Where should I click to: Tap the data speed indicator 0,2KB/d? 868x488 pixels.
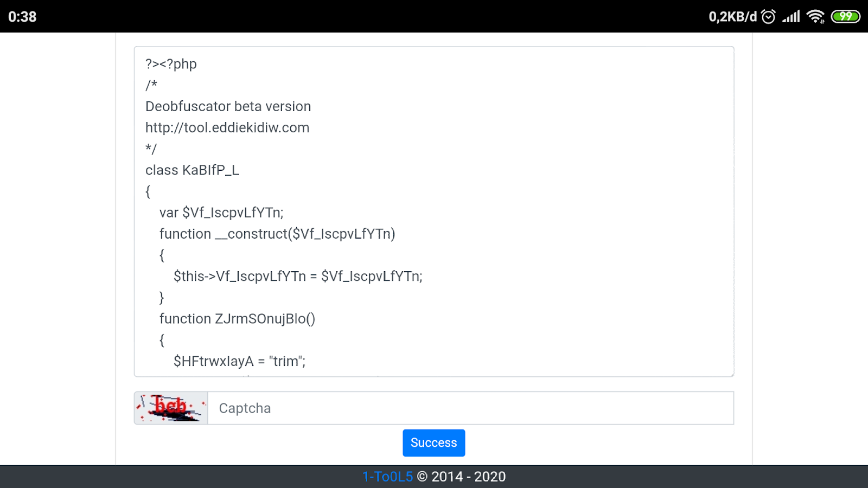pyautogui.click(x=732, y=16)
